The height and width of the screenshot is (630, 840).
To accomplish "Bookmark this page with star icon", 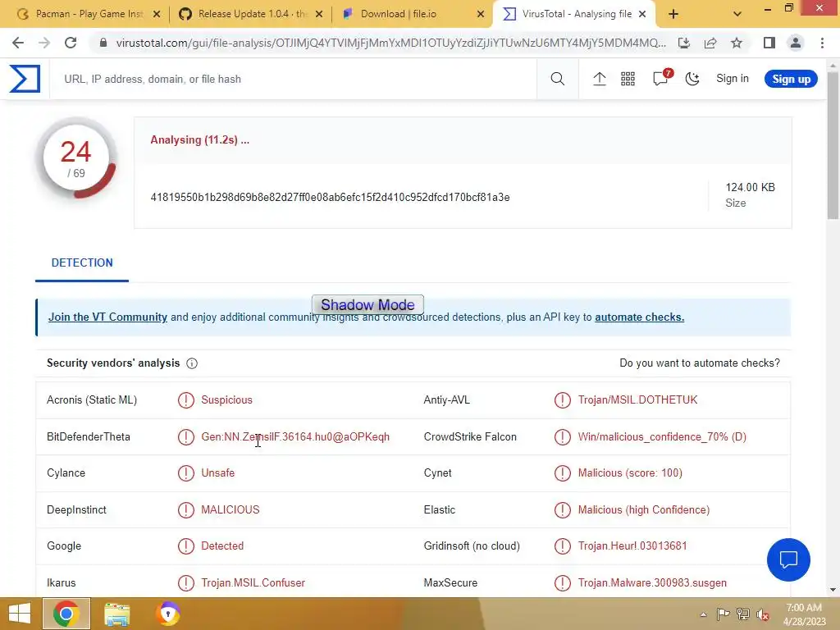I will [737, 43].
